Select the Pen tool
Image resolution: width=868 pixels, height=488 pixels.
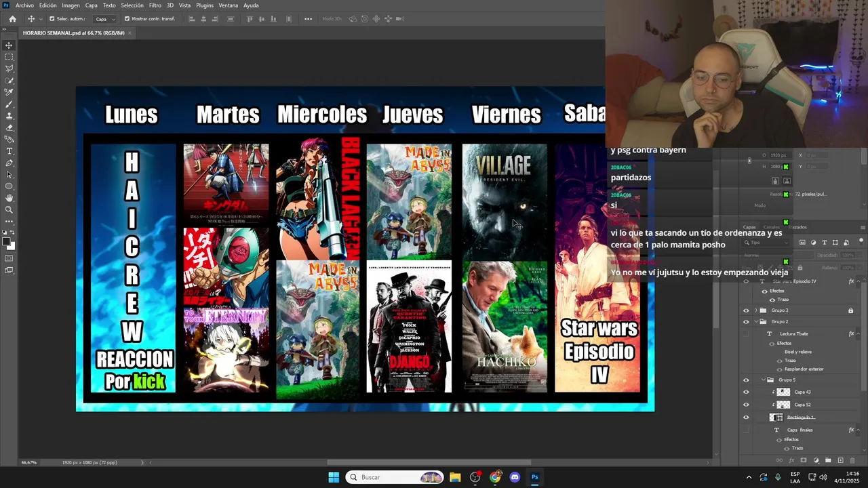[9, 163]
